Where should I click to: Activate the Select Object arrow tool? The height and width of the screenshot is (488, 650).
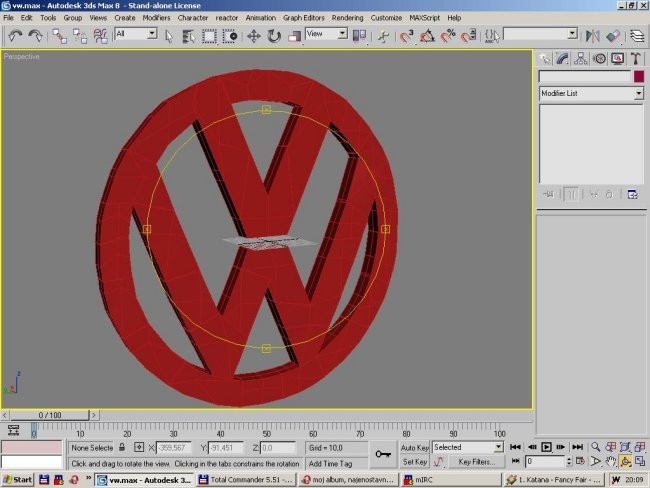point(169,36)
